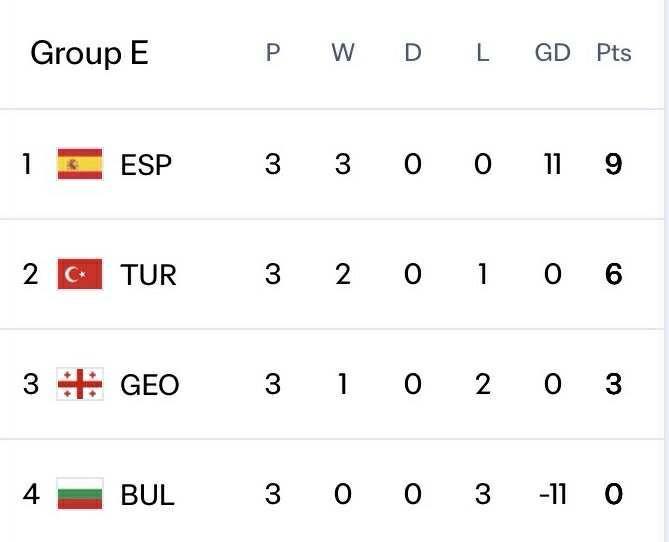Screen dimensions: 669x542
Task: Select the GEO team name
Action: point(149,384)
